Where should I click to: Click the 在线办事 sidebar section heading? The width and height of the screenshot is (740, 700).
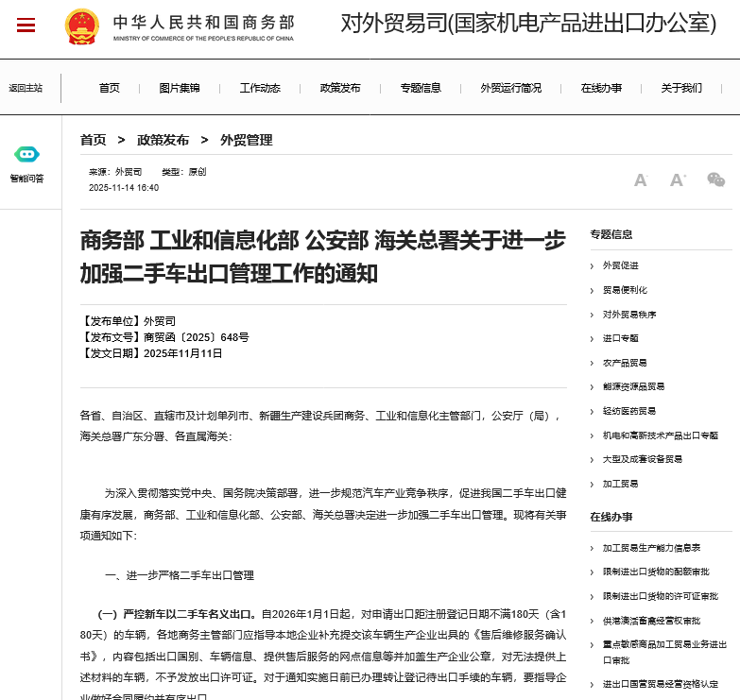(x=611, y=517)
